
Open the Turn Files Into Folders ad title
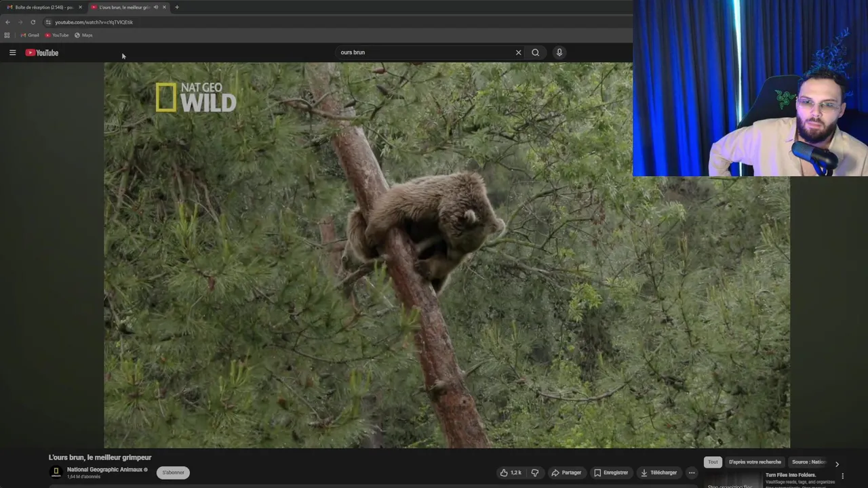coord(791,475)
